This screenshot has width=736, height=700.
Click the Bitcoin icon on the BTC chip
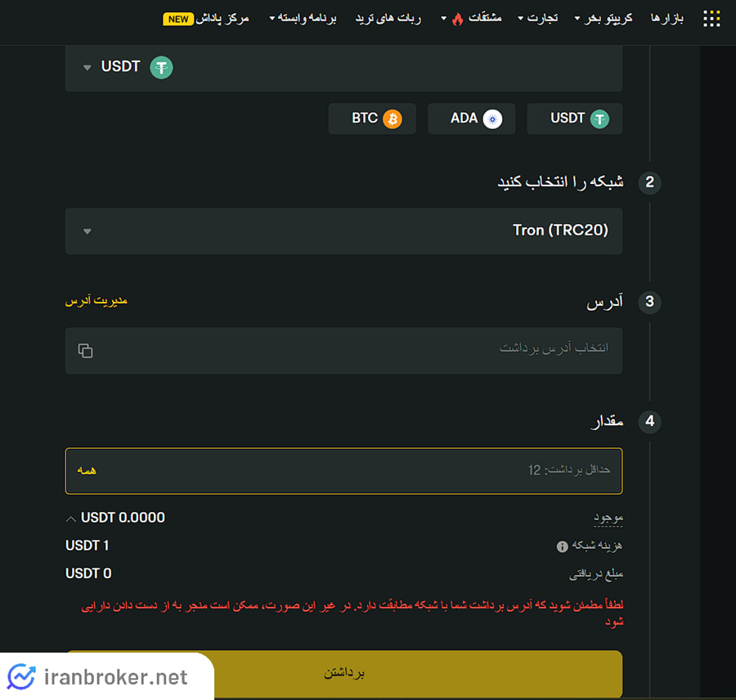coord(393,119)
